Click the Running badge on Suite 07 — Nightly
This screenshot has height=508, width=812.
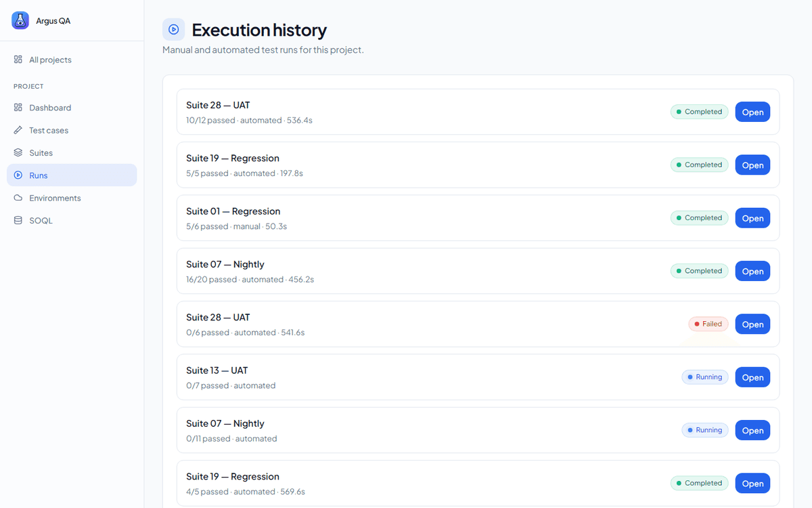click(x=705, y=430)
